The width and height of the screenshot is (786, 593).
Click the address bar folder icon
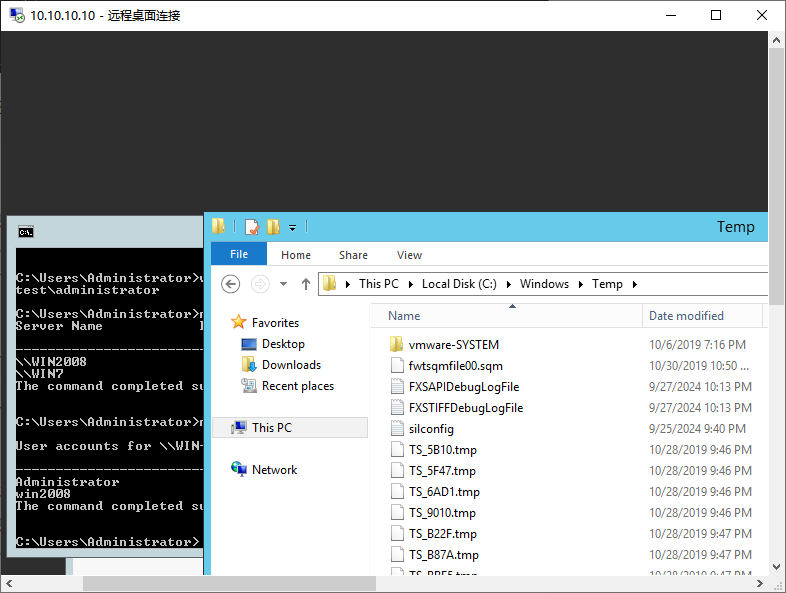[329, 284]
